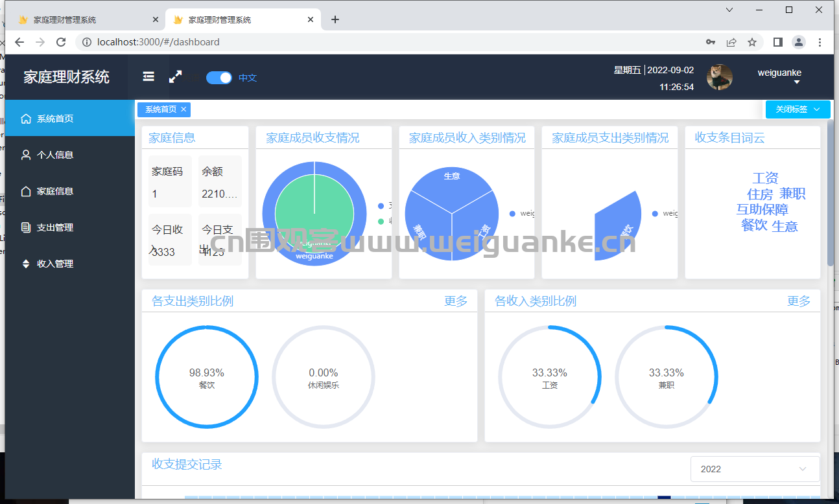This screenshot has width=839, height=504.
Task: Enter fullscreen with the expand arrows icon
Action: tap(175, 76)
